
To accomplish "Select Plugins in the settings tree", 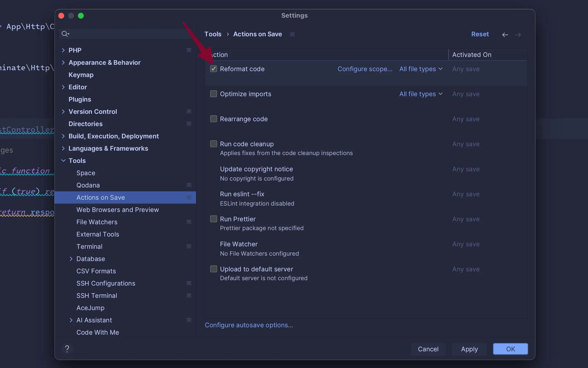I will coord(80,99).
